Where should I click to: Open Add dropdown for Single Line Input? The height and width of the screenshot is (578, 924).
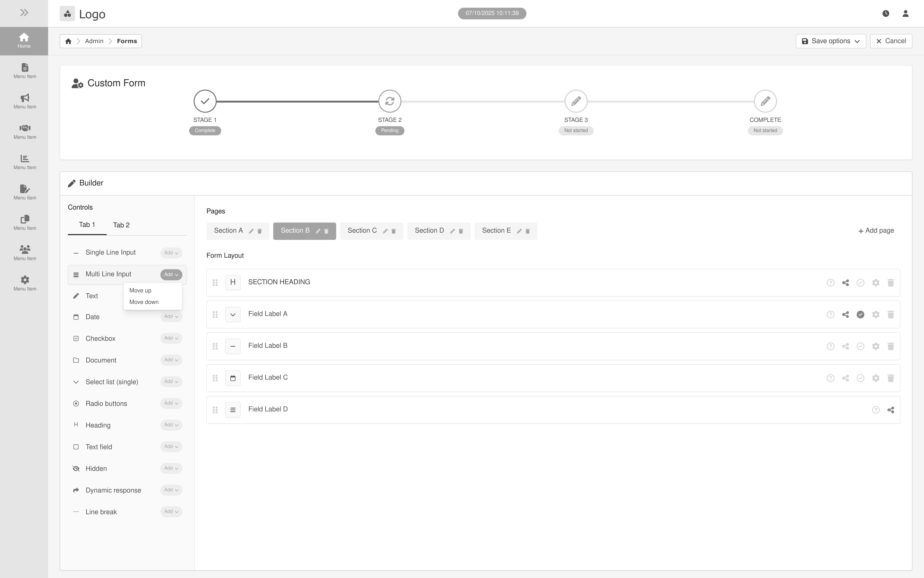[171, 253]
